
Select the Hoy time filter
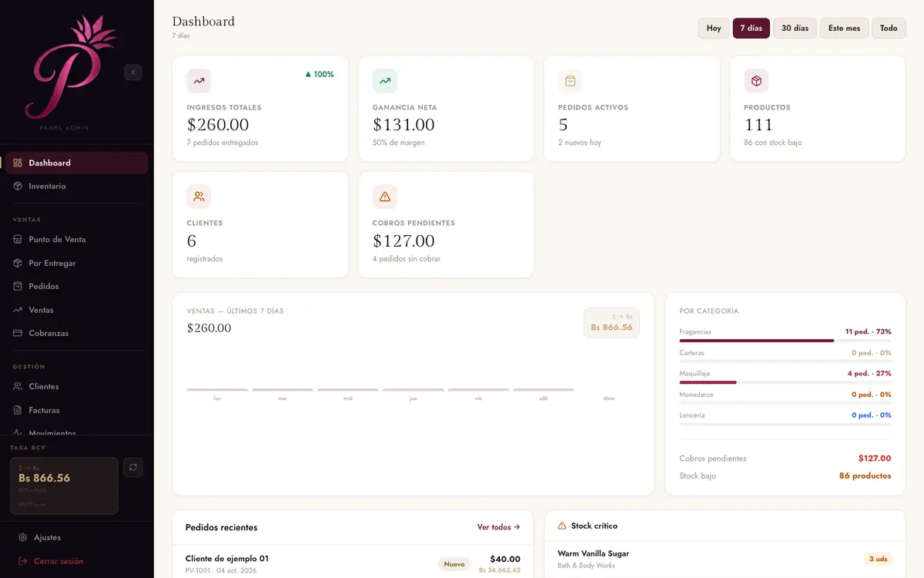coord(714,29)
